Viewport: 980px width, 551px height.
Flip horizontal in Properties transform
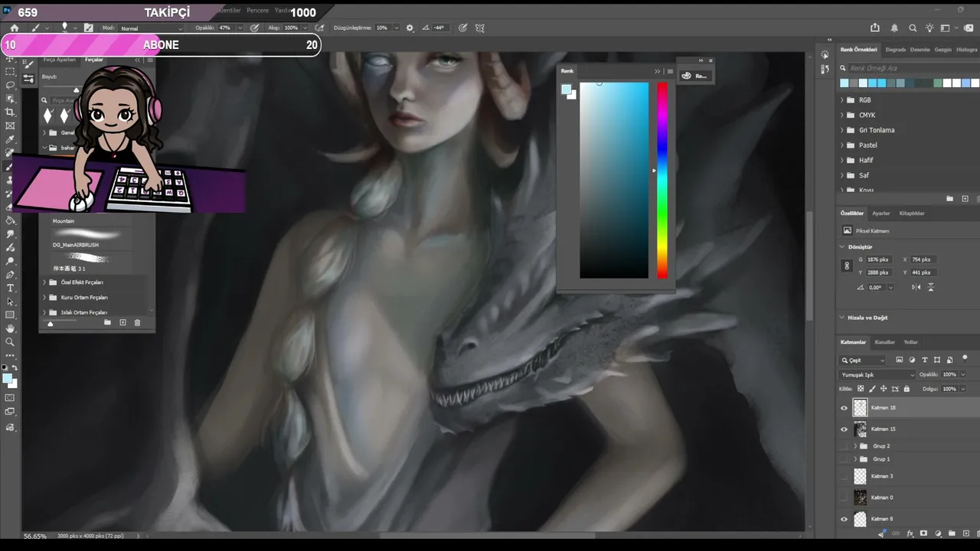(x=916, y=287)
